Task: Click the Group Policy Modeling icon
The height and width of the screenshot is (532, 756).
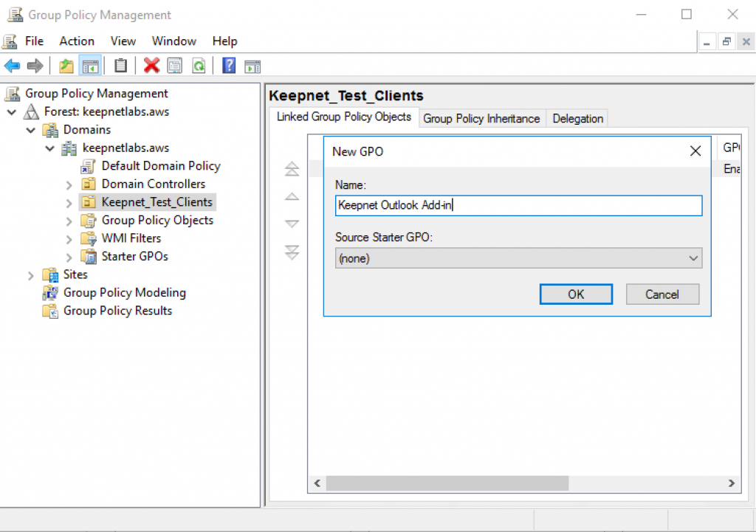Action: click(x=50, y=292)
